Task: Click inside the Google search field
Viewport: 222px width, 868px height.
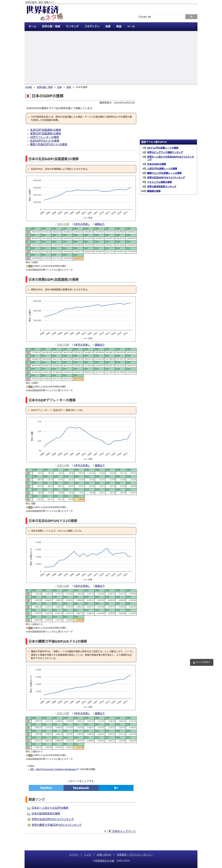Action: click(160, 17)
